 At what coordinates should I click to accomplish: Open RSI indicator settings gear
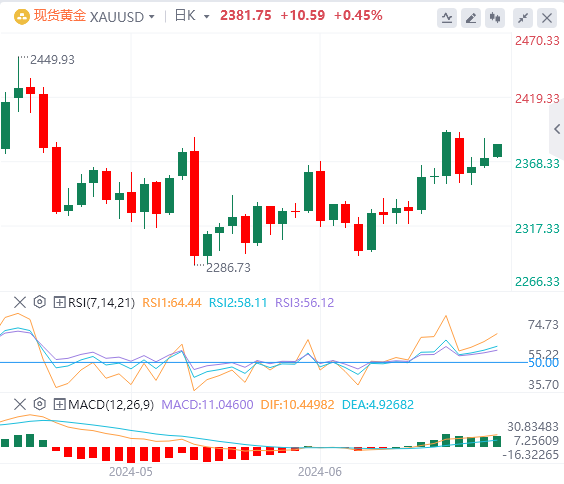pos(40,302)
